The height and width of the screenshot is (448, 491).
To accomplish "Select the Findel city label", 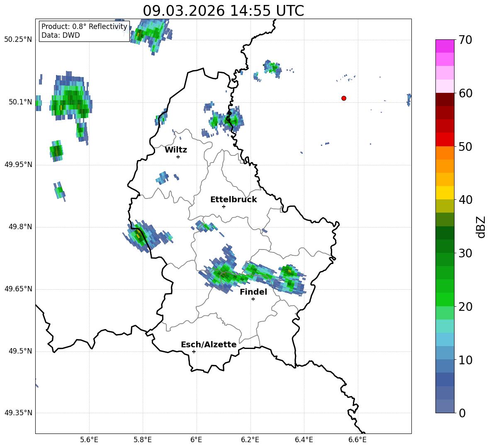I will click(x=253, y=292).
